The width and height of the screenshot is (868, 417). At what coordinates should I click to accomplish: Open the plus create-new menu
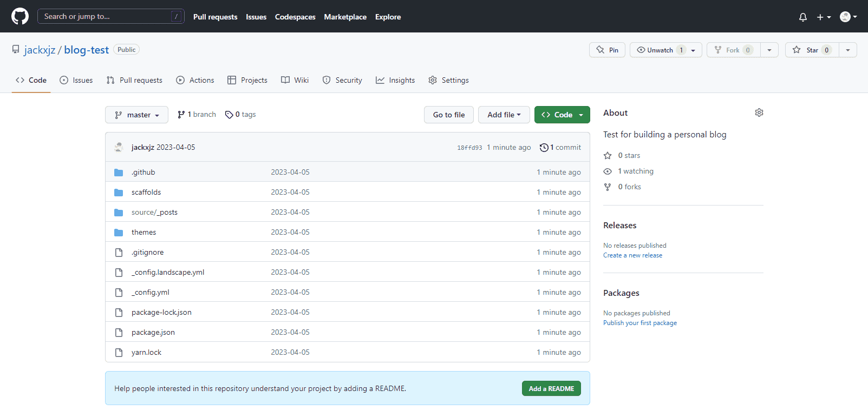824,17
